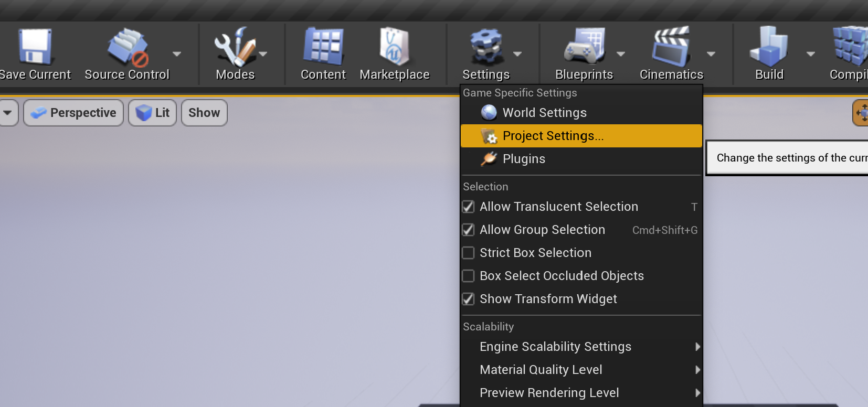Disable Allow Translucent Selection checkbox
Screen dimensions: 868x407
468,207
